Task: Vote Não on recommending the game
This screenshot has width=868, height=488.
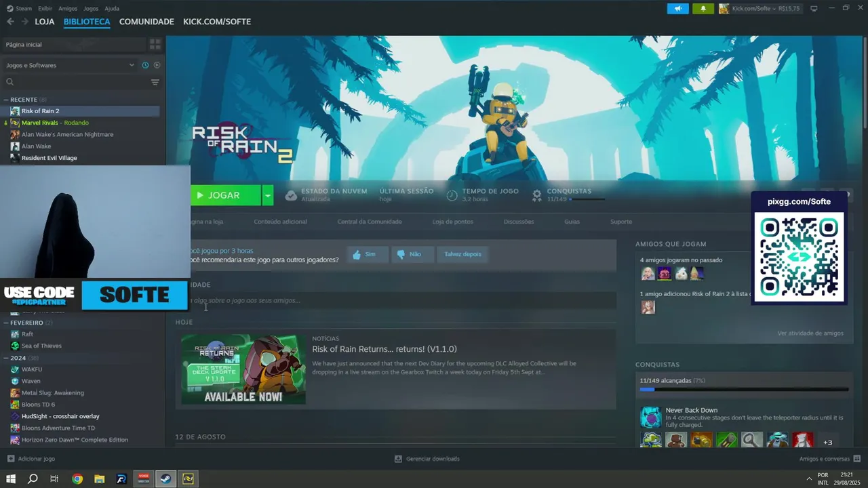Action: [413, 254]
